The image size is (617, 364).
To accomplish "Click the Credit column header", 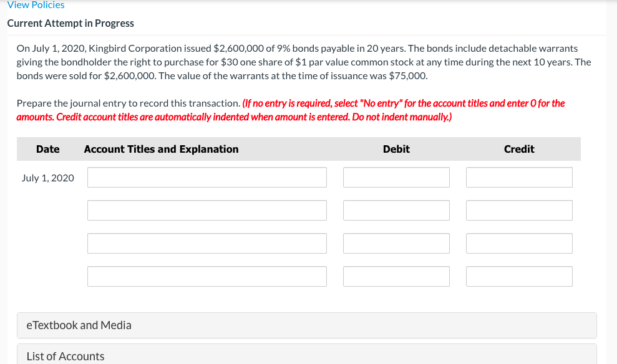I will [x=518, y=149].
